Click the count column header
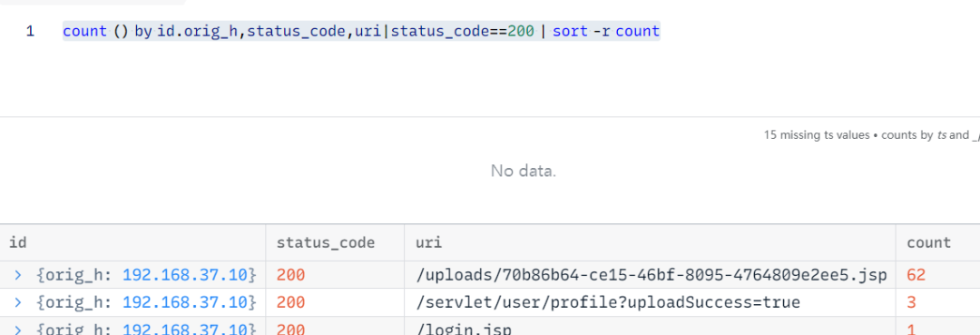 click(929, 242)
